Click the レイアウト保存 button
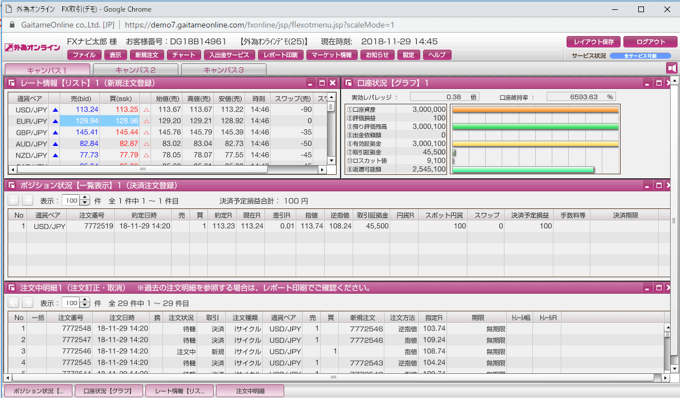Screen dimensions: 680x398 593,42
